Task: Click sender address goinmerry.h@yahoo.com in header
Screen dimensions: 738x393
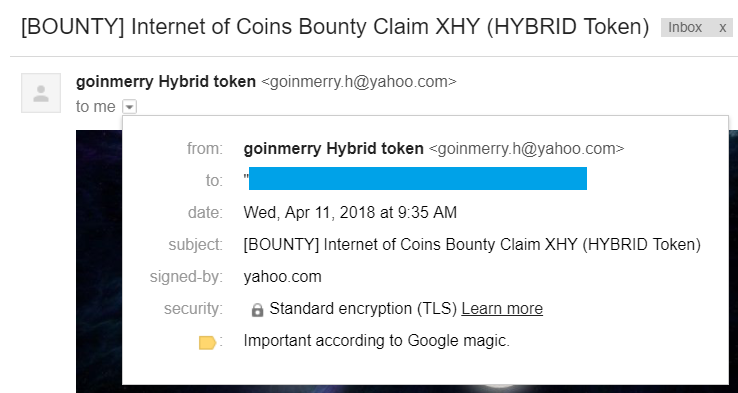Action: click(359, 82)
